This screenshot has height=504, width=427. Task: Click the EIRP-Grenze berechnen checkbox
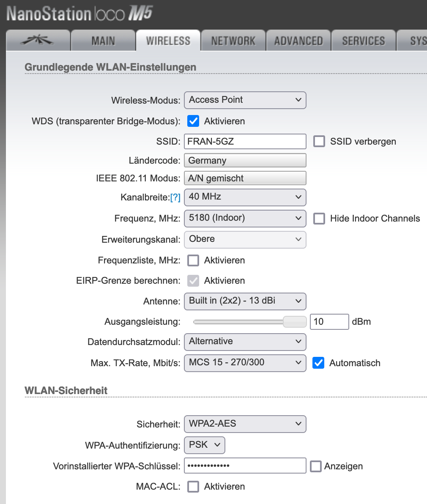(x=194, y=281)
